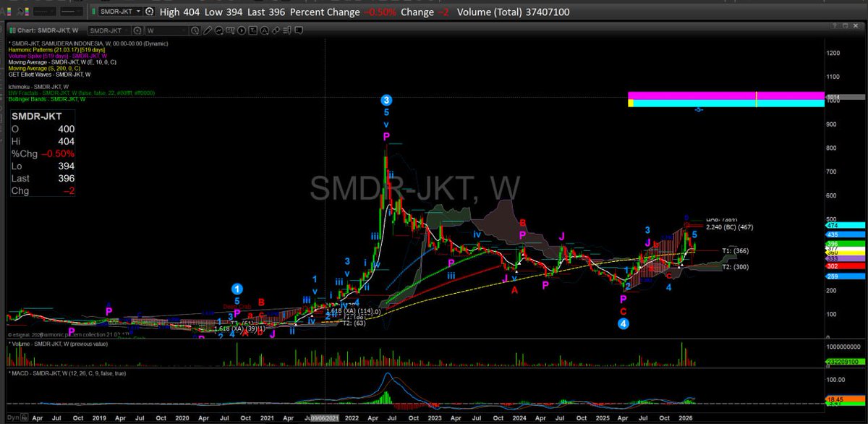Open the link/attach chart icon
This screenshot has height=424, width=868.
(276, 30)
